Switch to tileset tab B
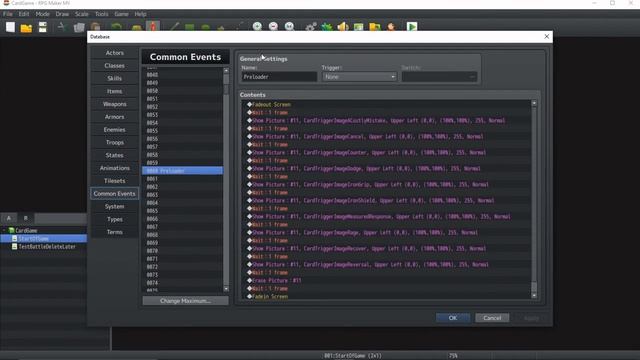 tap(25, 218)
